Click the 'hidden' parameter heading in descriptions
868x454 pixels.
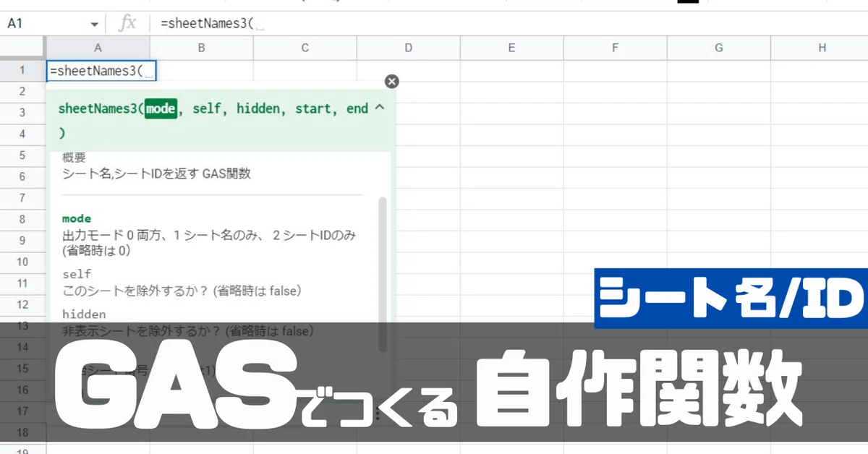click(x=84, y=314)
